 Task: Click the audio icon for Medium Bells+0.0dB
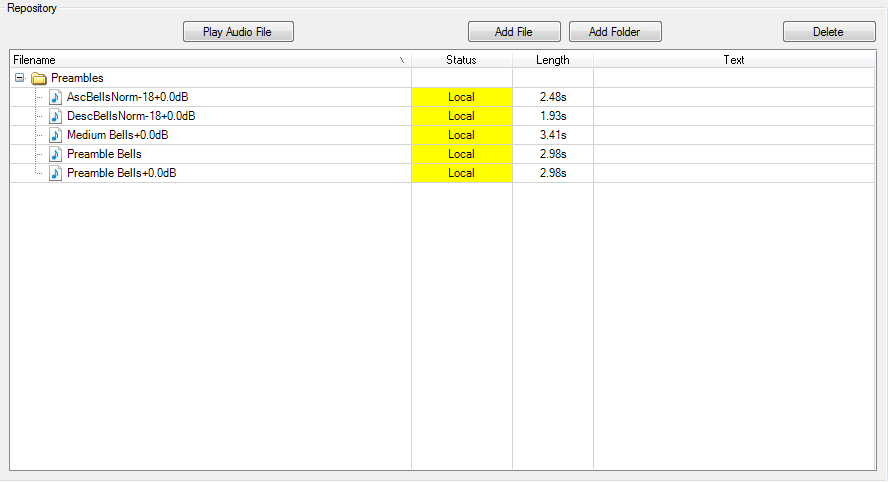[55, 135]
